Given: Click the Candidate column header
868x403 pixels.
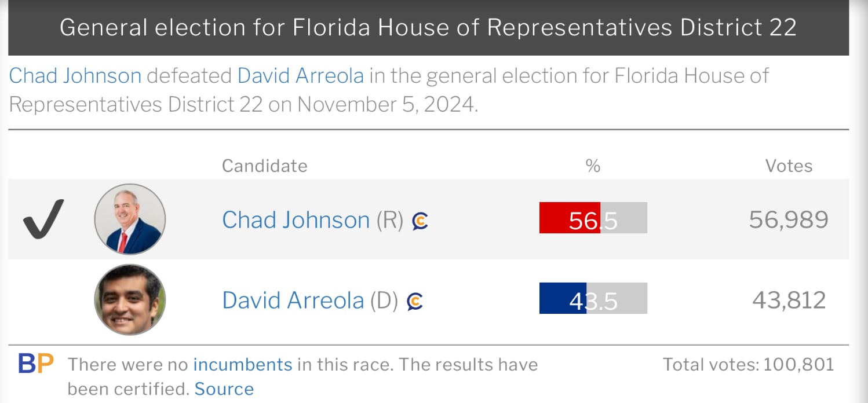Looking at the screenshot, I should point(265,166).
